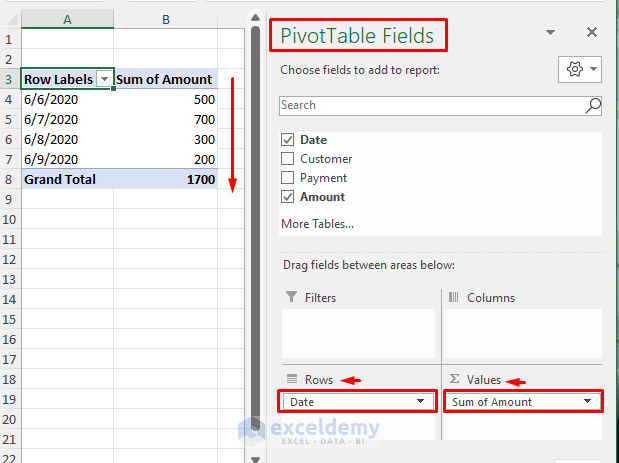Select column A header
619x463 pixels.
coord(67,19)
